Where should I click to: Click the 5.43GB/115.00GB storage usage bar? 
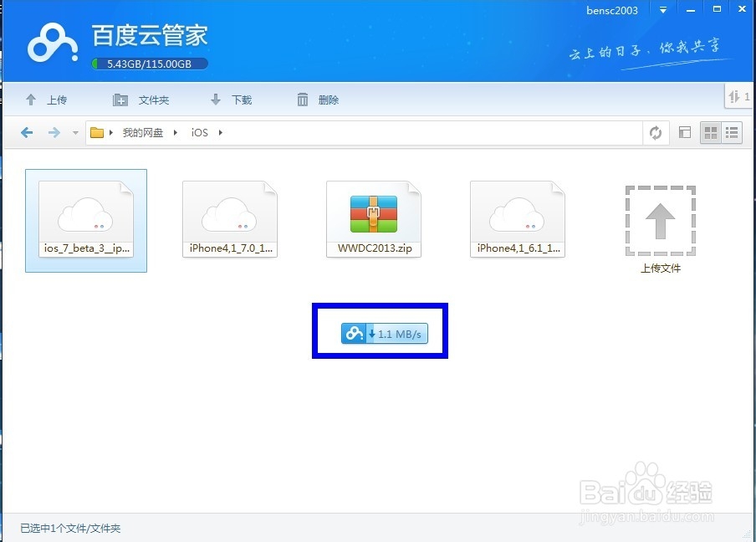click(149, 64)
